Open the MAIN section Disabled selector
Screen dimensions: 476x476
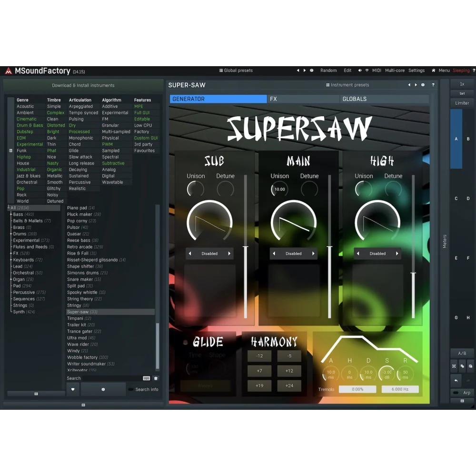click(x=294, y=254)
